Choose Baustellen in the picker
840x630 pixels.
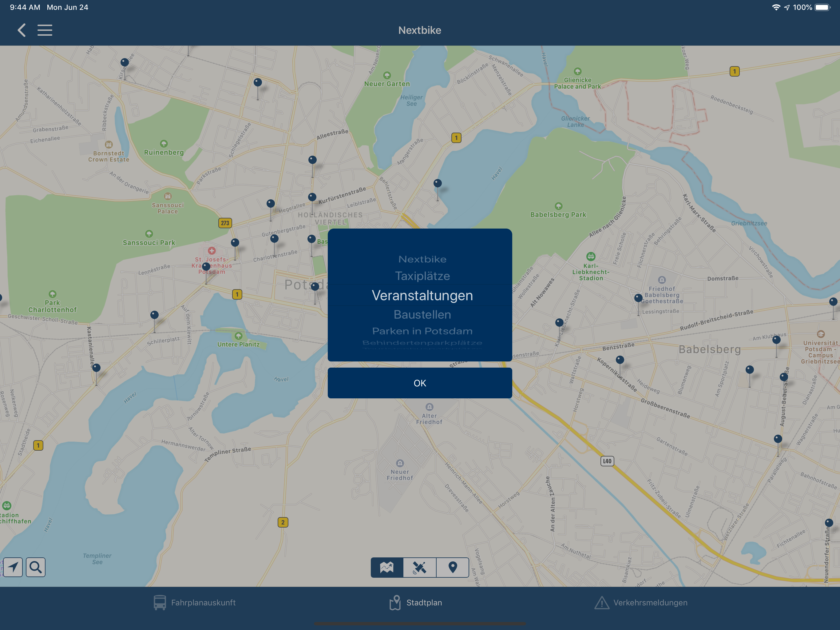click(422, 315)
